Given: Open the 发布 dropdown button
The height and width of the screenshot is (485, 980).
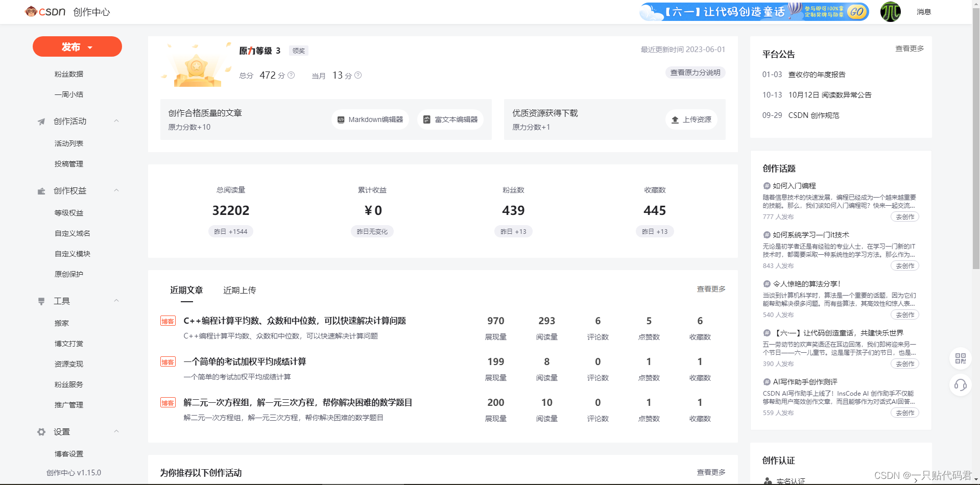Looking at the screenshot, I should tap(77, 47).
